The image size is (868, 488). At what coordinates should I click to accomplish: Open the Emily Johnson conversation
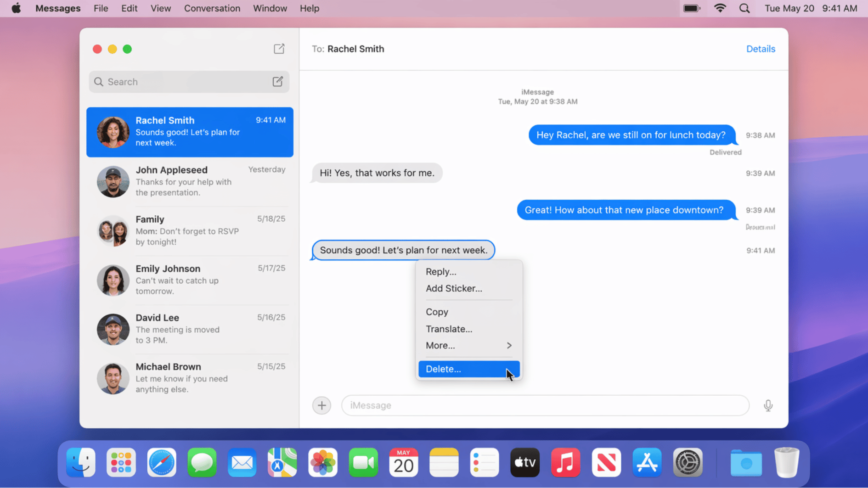click(190, 280)
